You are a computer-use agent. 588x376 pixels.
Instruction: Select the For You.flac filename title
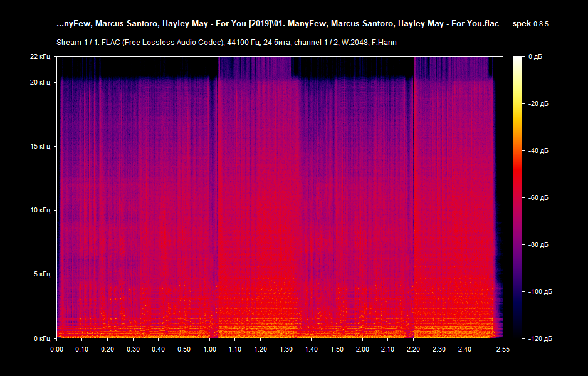279,23
